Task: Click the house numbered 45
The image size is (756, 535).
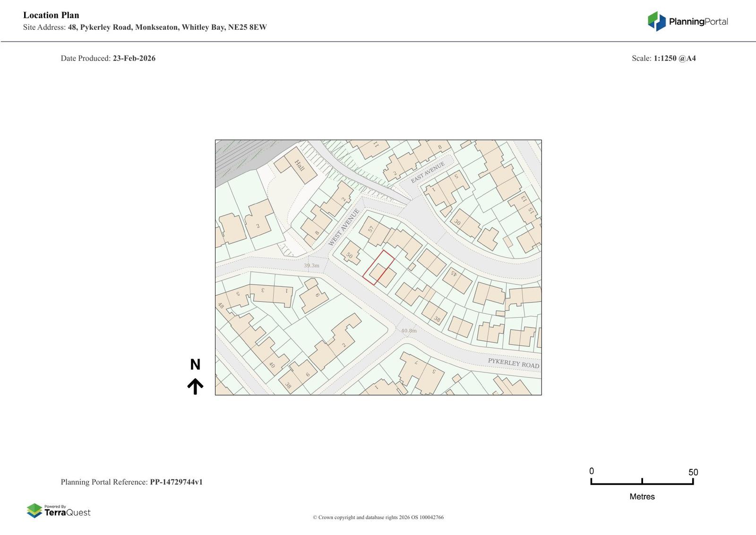Action: [454, 273]
